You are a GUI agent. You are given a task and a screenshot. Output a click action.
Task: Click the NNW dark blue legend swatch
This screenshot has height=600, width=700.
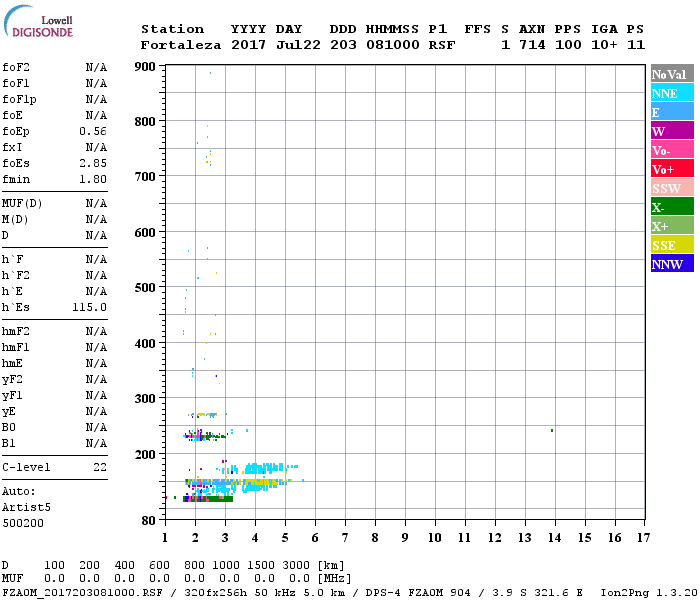click(672, 264)
